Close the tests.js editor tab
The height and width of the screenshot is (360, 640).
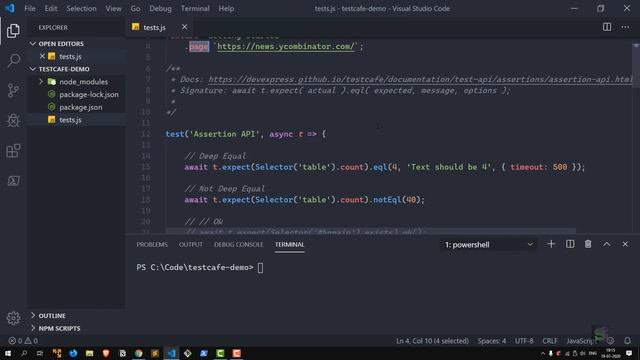click(184, 27)
